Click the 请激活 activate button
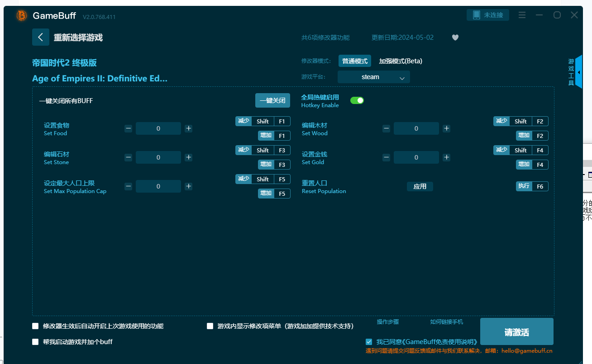The height and width of the screenshot is (364, 592). [x=517, y=332]
